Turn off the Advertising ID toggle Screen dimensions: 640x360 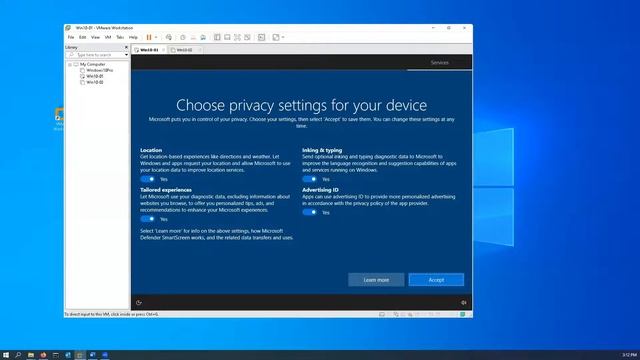pos(309,212)
